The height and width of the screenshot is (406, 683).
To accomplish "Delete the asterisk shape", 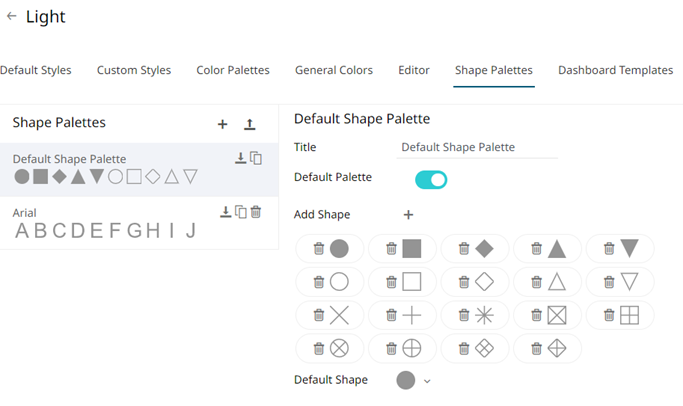I will coord(464,315).
